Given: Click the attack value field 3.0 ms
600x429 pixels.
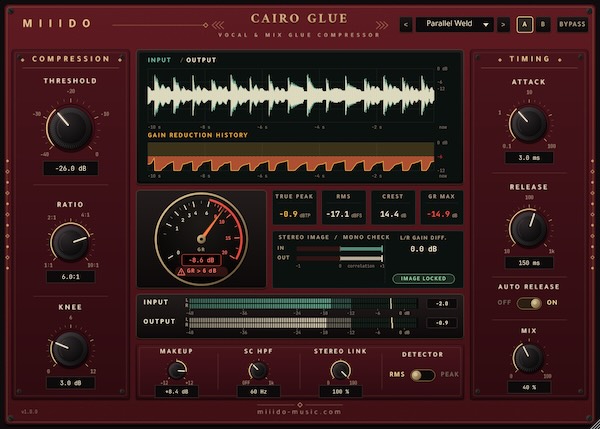Looking at the screenshot, I should pos(529,158).
